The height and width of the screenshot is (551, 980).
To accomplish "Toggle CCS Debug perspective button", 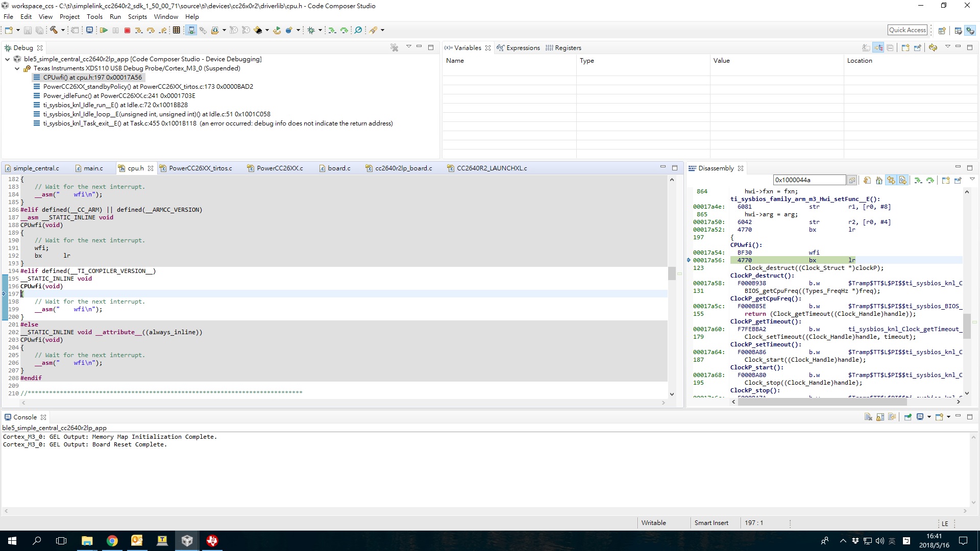I will 970,31.
